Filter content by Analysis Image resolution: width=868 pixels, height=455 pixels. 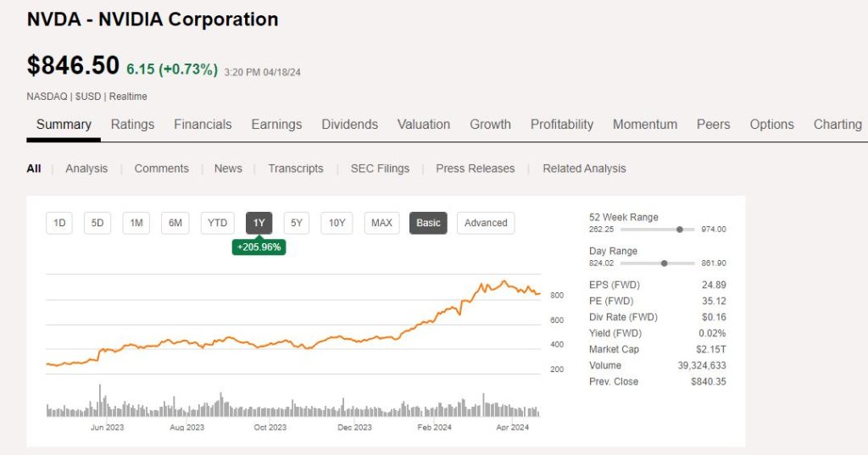click(x=86, y=169)
